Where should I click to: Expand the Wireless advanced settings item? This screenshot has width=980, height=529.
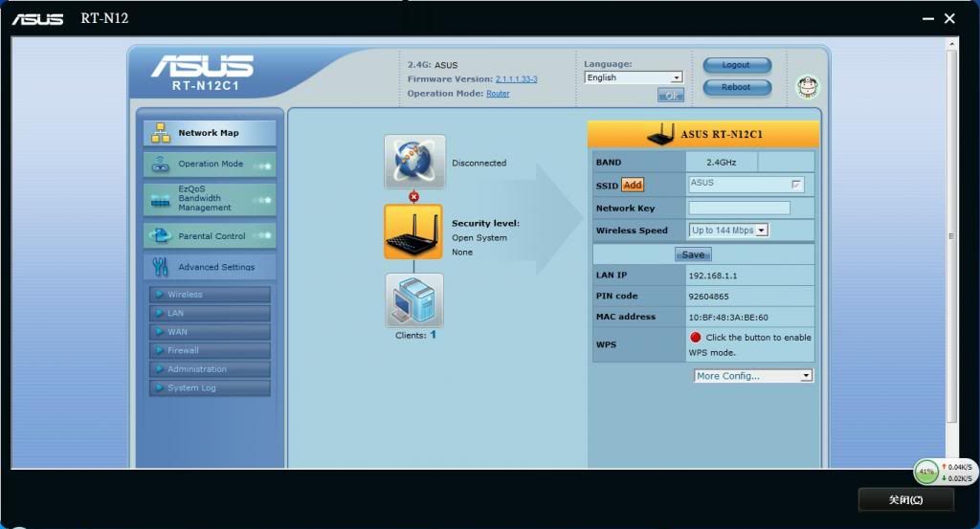pyautogui.click(x=210, y=295)
